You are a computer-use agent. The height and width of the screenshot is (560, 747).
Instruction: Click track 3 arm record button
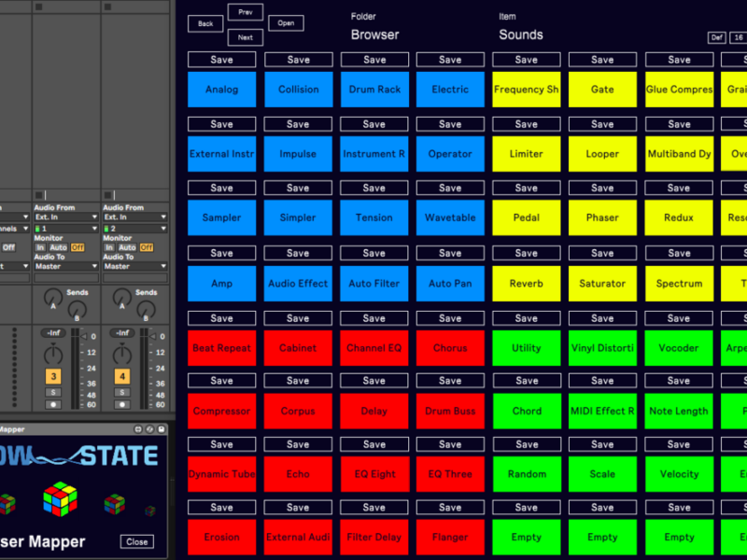pos(54,404)
